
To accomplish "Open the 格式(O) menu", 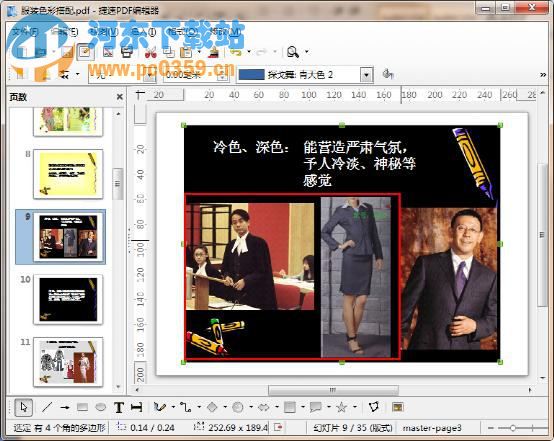I will tap(182, 32).
